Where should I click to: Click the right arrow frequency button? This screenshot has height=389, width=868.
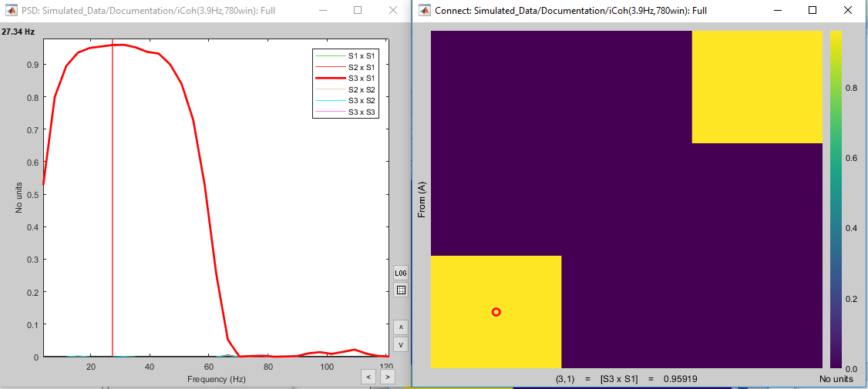point(387,377)
